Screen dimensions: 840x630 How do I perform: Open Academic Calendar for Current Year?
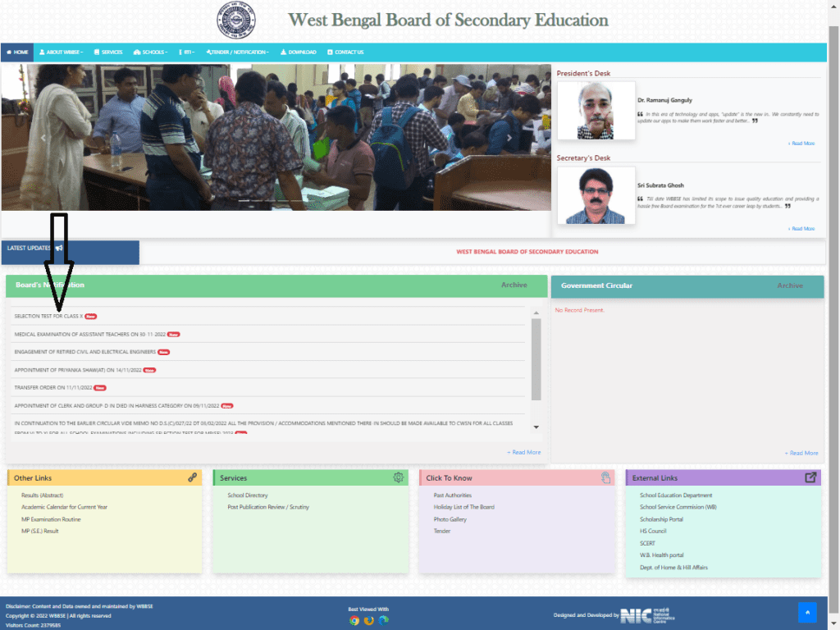64,507
